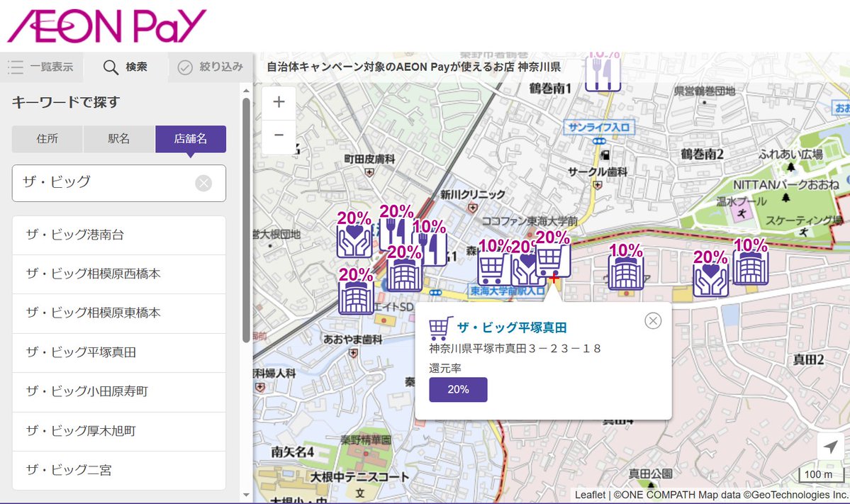Viewport: 850px width, 504px height.
Task: Click the shopping cart icon in popup
Action: 441,328
